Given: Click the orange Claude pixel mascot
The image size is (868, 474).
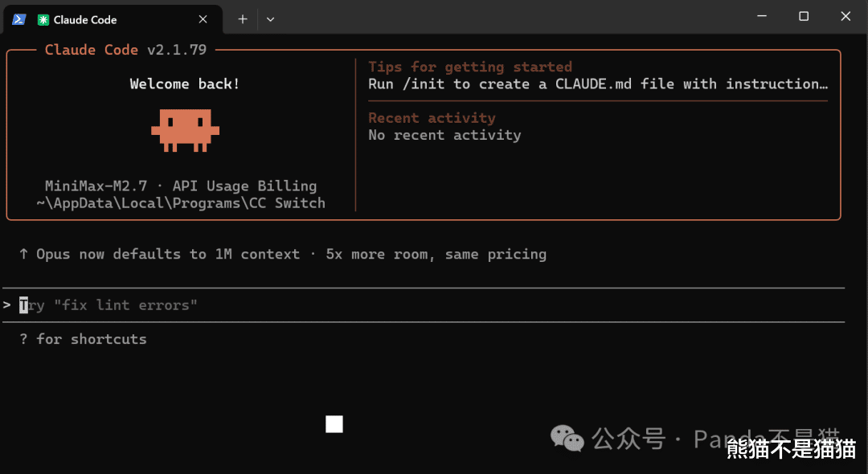Looking at the screenshot, I should point(185,130).
